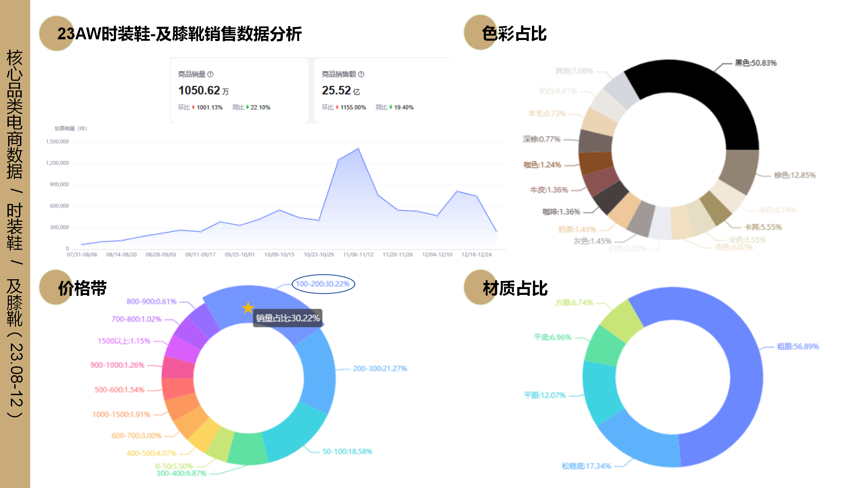This screenshot has width=868, height=488.
Task: Click the 23AW时装鞋-及膝靴销售数据分析 title
Action: (x=180, y=34)
